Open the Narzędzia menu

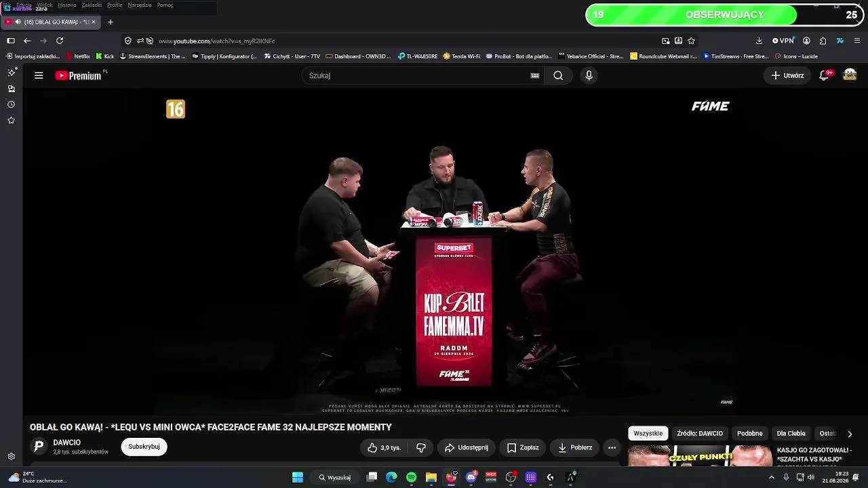(140, 5)
